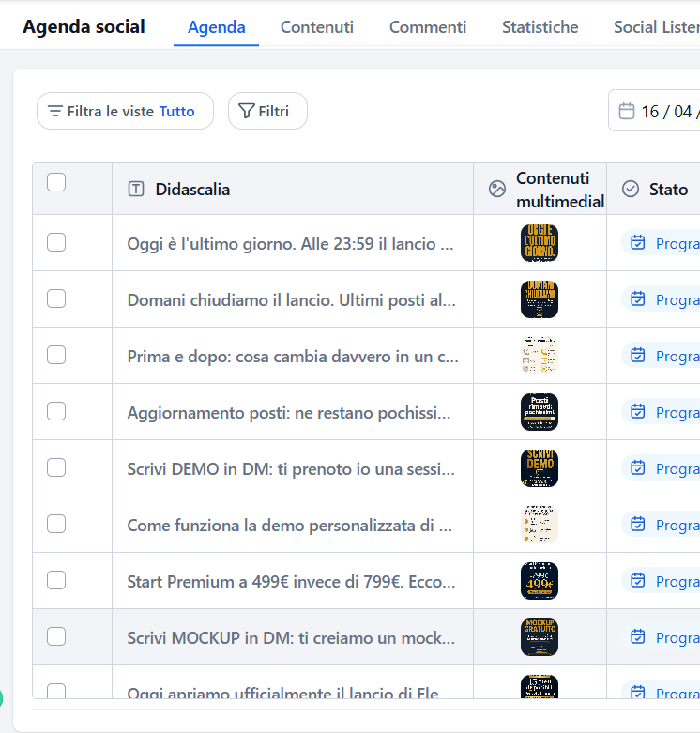Click scheduled calendar icon in 'Scrivi MOCKUP' row
The image size is (700, 733).
[x=638, y=636]
